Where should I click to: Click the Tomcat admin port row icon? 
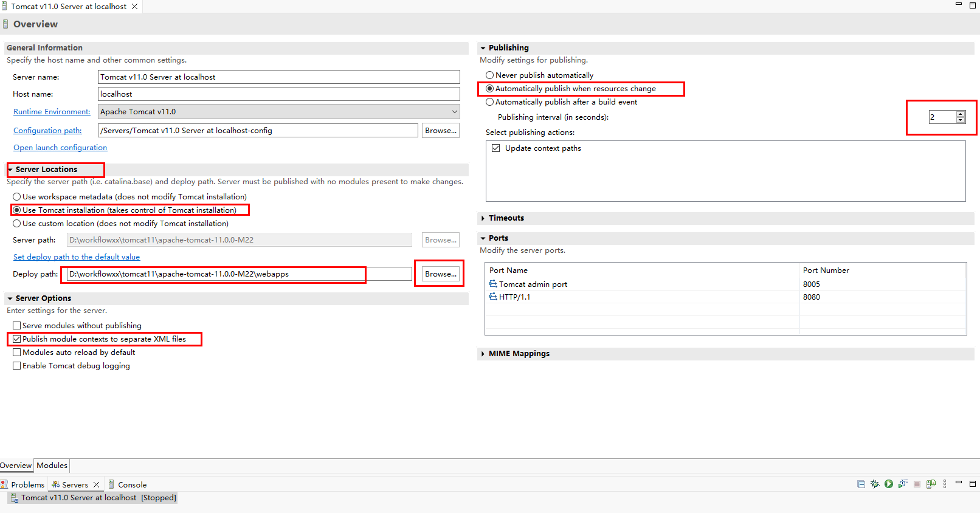tap(493, 284)
